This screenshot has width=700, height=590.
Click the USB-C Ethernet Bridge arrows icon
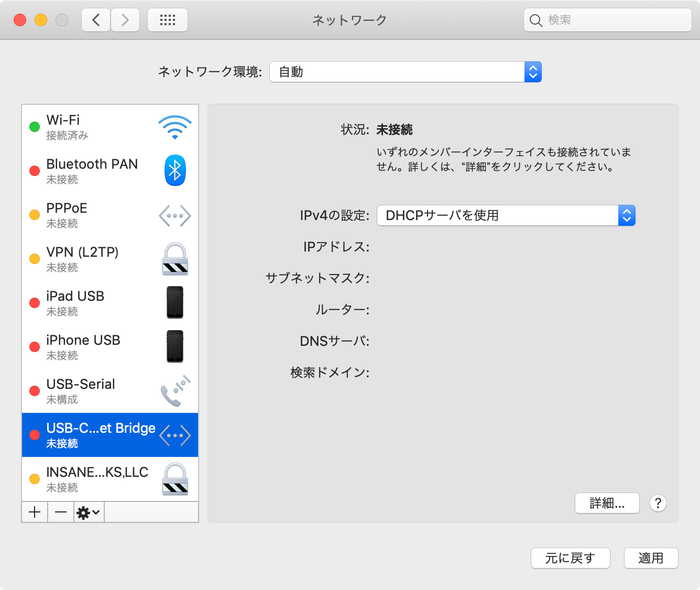coord(175,435)
